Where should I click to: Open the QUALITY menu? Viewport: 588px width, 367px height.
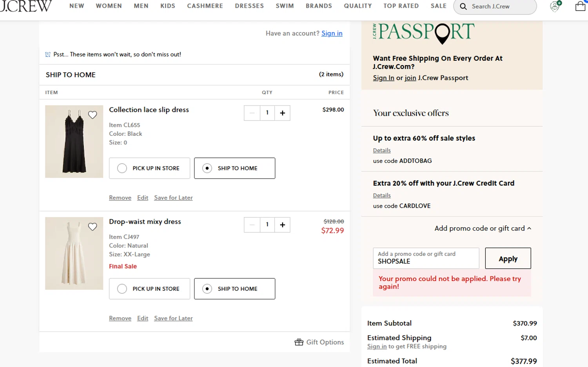358,6
